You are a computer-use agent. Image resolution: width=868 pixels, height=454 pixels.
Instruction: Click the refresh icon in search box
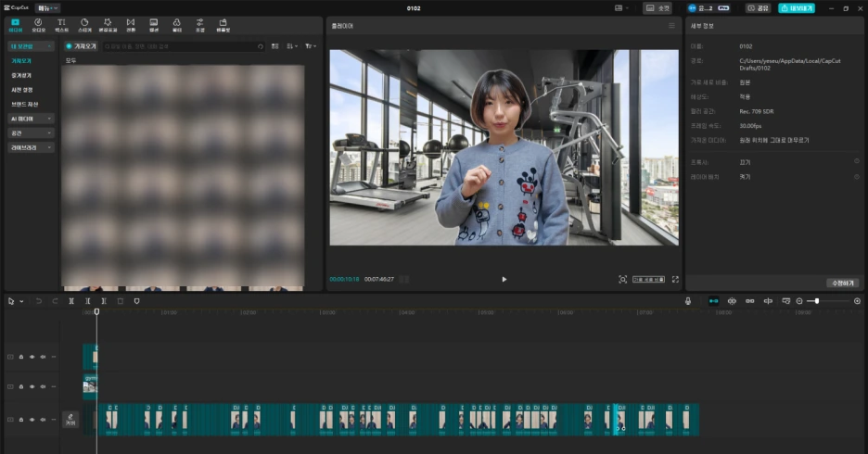click(261, 46)
